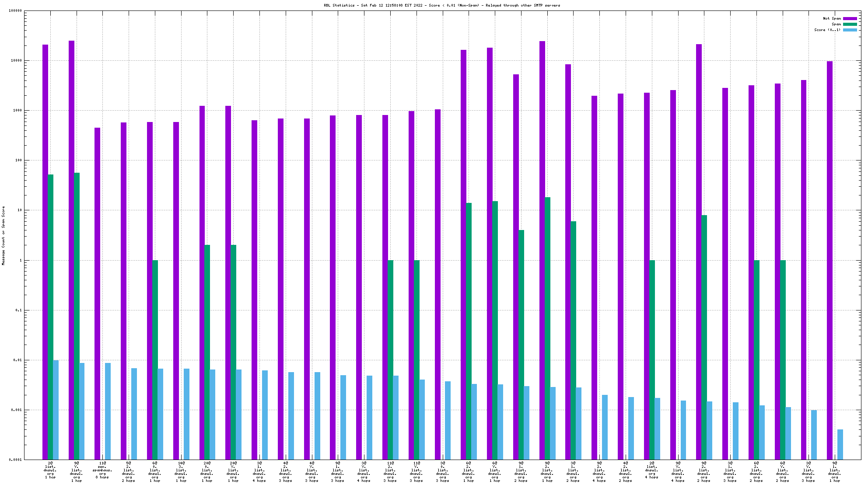
Task: Click the zen.spamhaus.org 8 hops axis label
Action: (102, 470)
